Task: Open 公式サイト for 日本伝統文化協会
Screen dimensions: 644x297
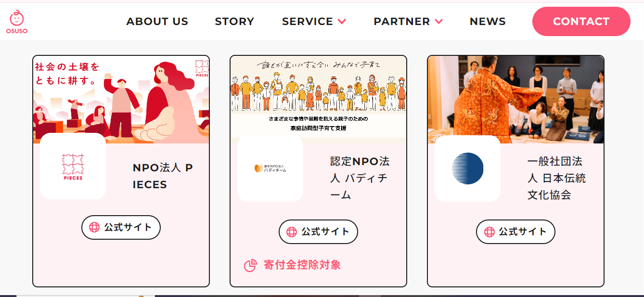Action: (515, 232)
